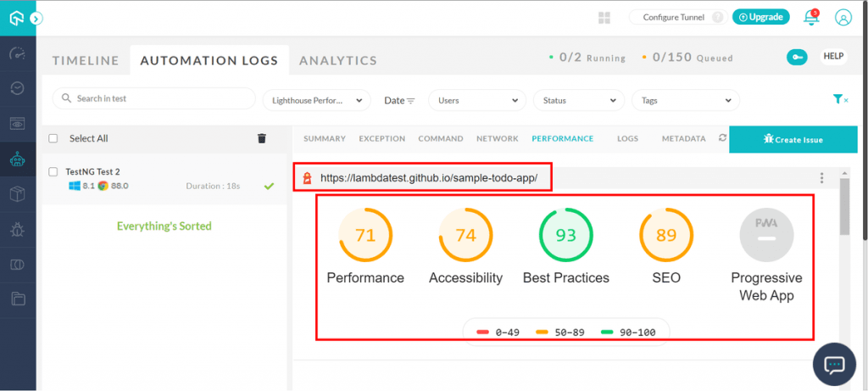Click the PWA Progressive Web App badge
The height and width of the screenshot is (391, 868).
(x=766, y=236)
